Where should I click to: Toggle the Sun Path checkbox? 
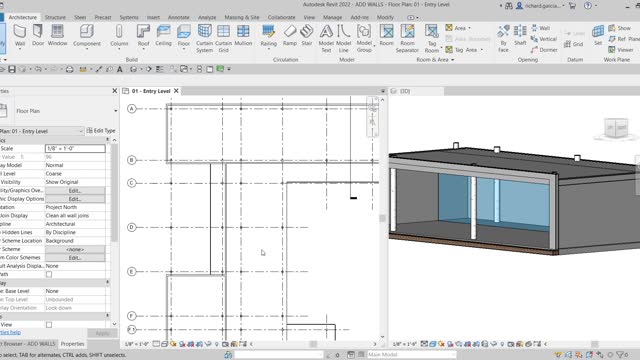click(49, 274)
